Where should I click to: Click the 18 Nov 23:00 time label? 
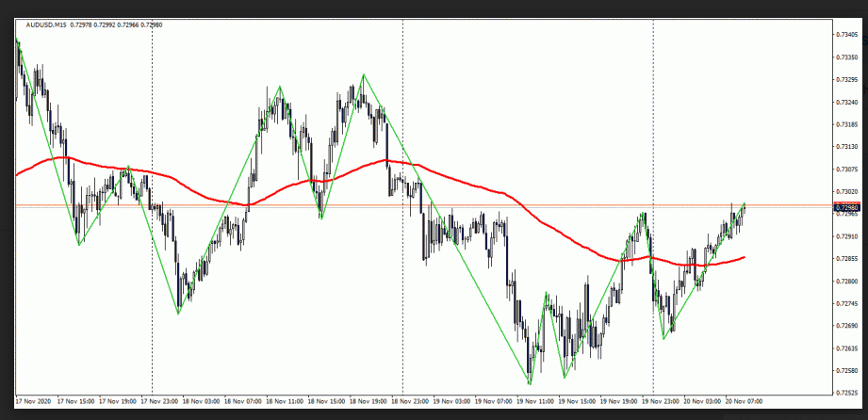(x=411, y=400)
